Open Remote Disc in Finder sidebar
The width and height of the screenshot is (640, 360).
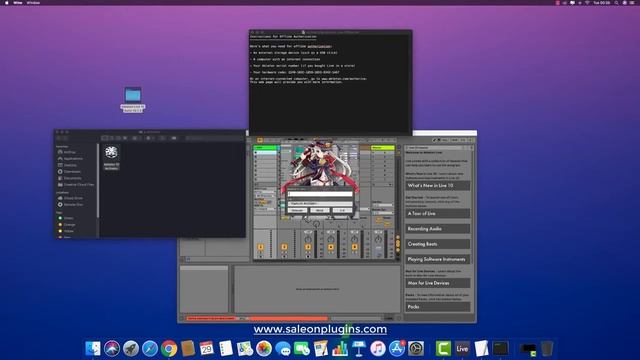point(73,204)
